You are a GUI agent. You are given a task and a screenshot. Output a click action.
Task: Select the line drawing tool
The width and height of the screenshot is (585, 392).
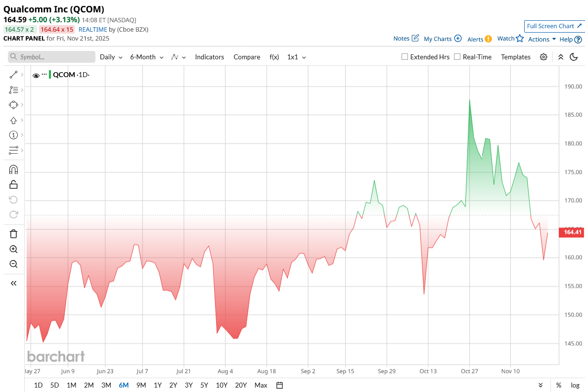click(13, 75)
